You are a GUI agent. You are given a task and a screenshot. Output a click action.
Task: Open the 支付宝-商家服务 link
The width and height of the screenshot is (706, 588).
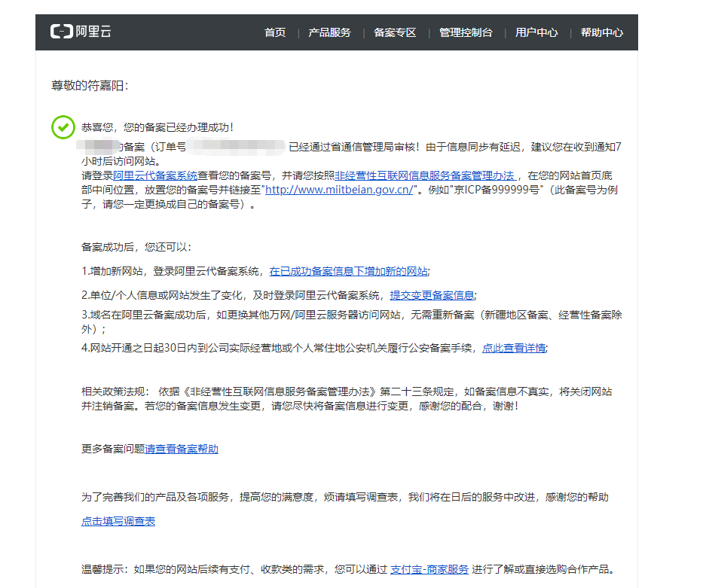coord(429,568)
